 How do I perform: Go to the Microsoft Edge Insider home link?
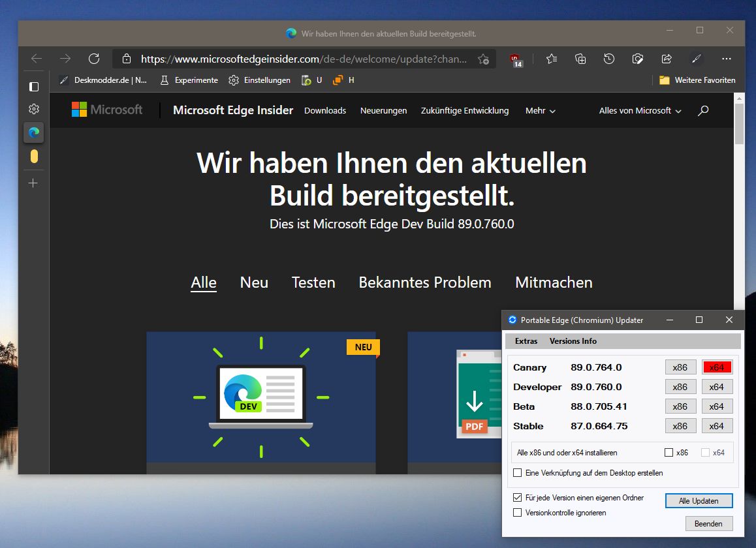(233, 110)
